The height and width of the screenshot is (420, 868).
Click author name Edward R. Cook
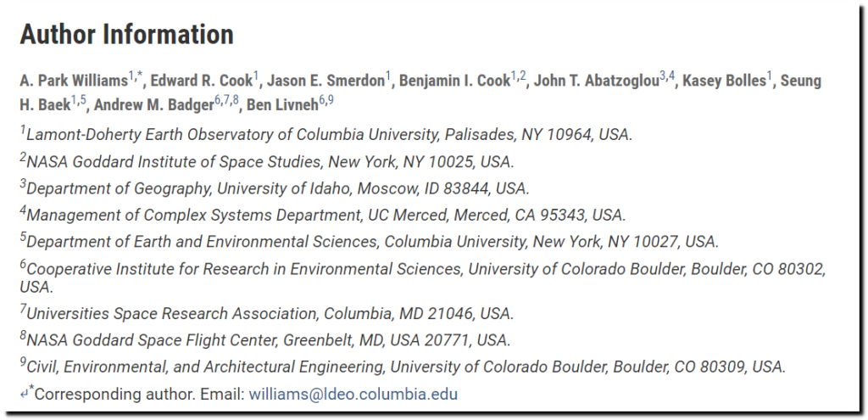202,81
